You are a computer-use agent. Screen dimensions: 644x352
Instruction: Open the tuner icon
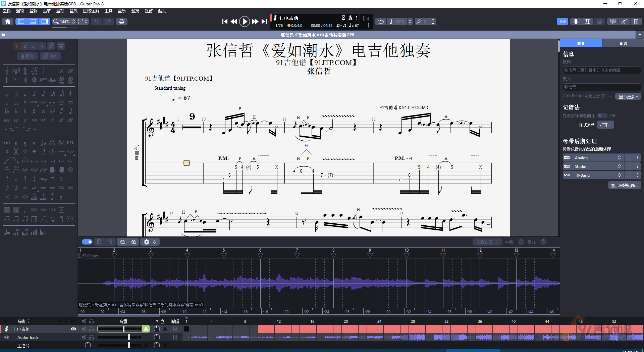click(x=613, y=21)
